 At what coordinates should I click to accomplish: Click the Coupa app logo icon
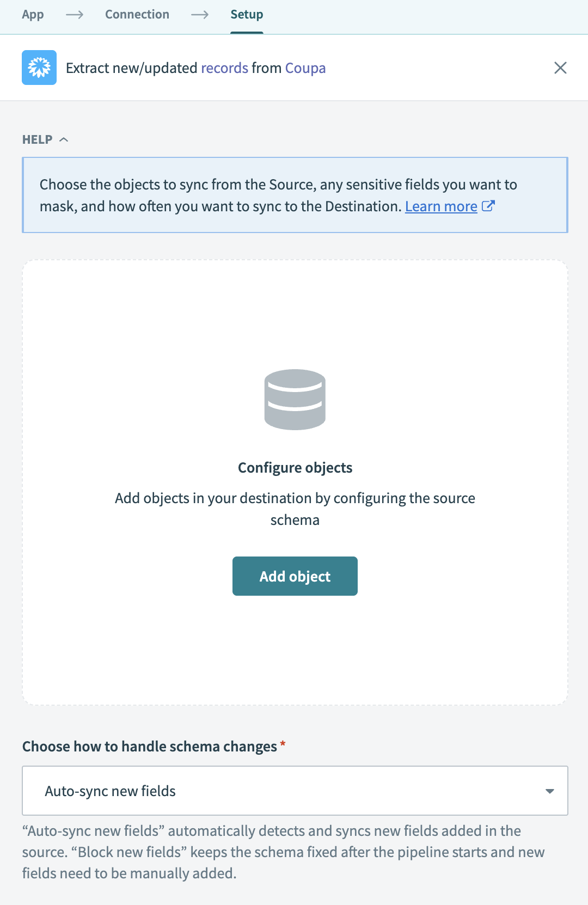click(x=39, y=68)
